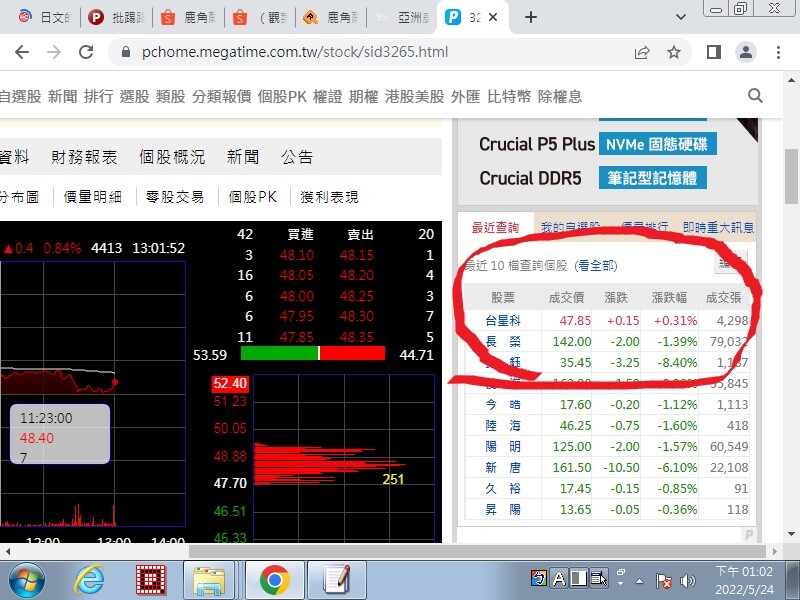Open Internet Explorer from the taskbar

coord(90,579)
